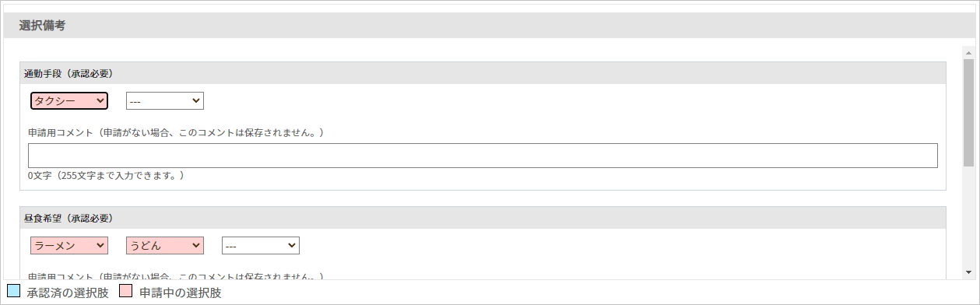This screenshot has width=980, height=305.
Task: Click the arrow on the タクシー dropdown
Action: coord(99,100)
